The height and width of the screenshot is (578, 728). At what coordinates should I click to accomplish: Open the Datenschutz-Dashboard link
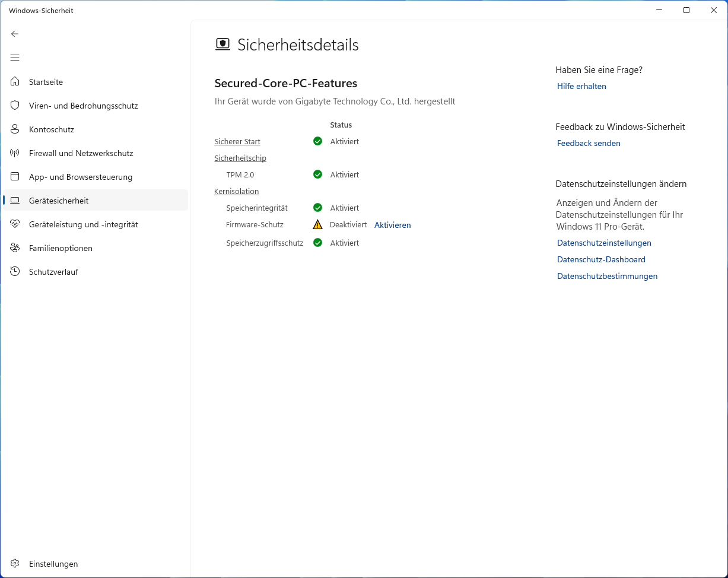coord(601,259)
